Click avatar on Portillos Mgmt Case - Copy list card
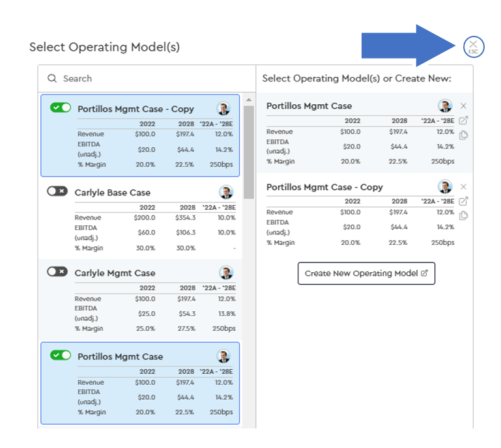 coord(223,109)
